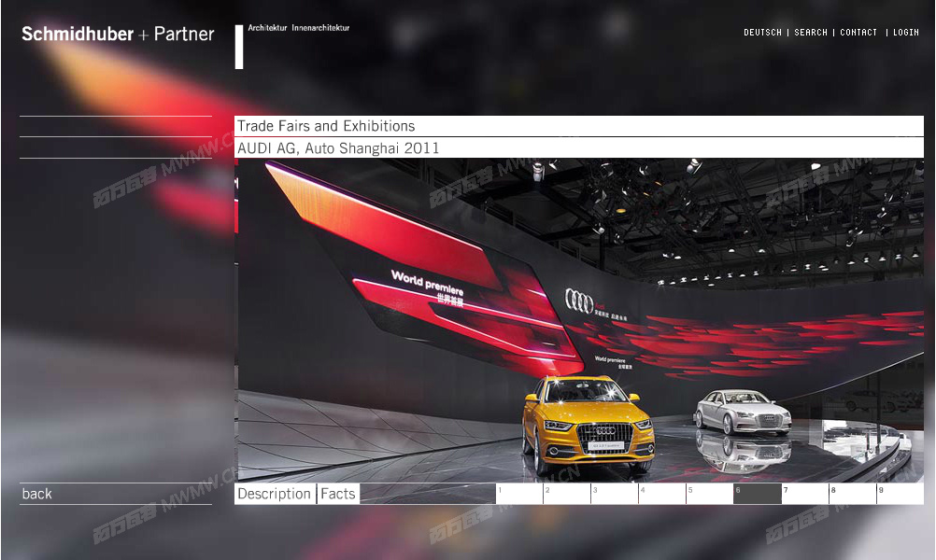Open the Facts tab
936x560 pixels.
tap(338, 494)
